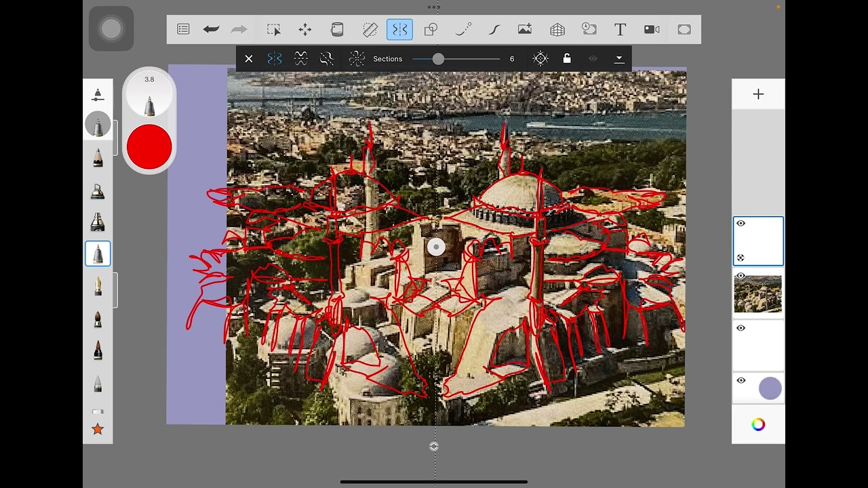Open the Perspective Guides grid tool
The image size is (868, 488).
click(557, 29)
